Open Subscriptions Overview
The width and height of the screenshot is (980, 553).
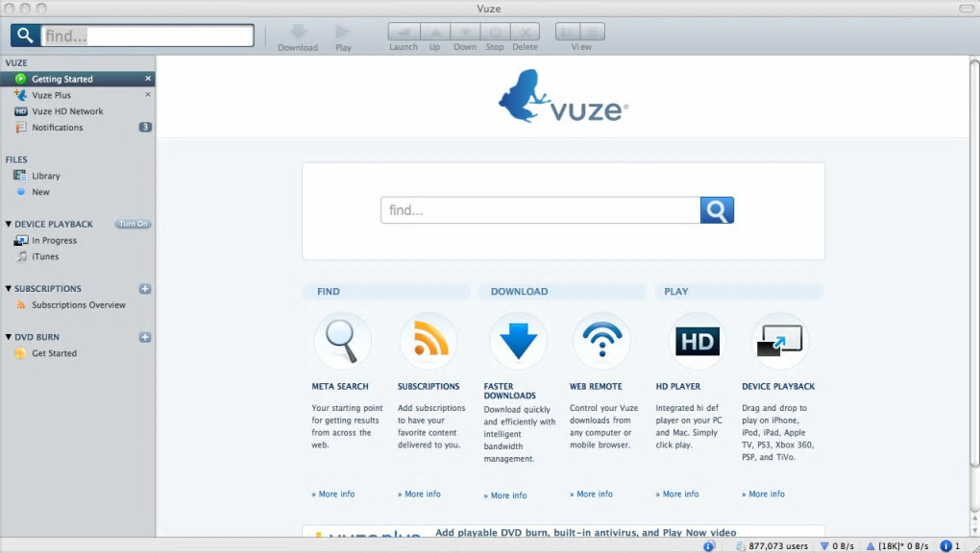coord(78,305)
